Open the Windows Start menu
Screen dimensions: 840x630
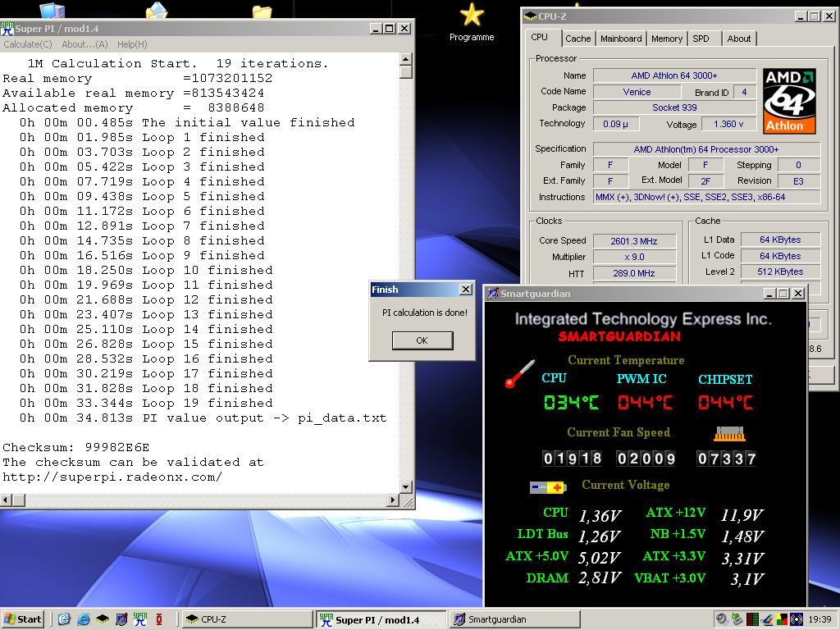tap(23, 619)
